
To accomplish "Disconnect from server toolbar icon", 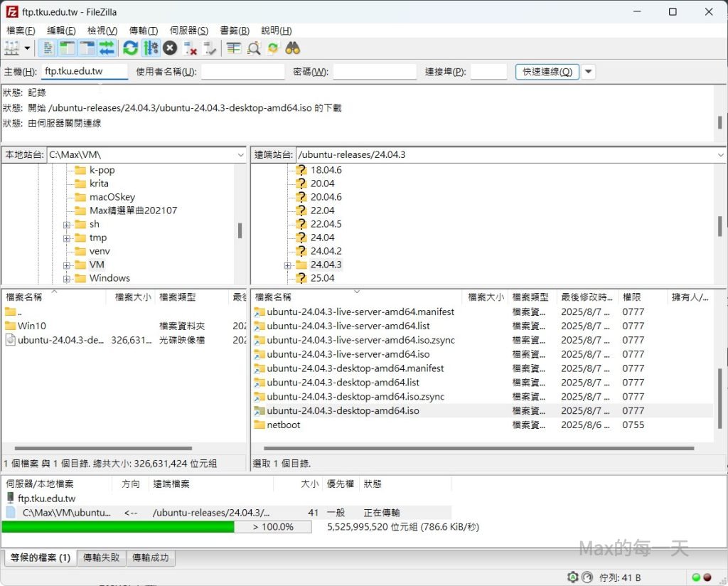I will coord(190,48).
